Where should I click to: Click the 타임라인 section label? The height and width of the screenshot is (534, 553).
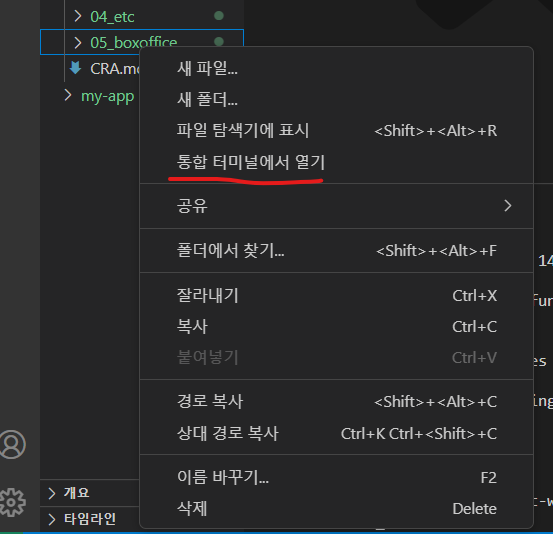coord(90,519)
